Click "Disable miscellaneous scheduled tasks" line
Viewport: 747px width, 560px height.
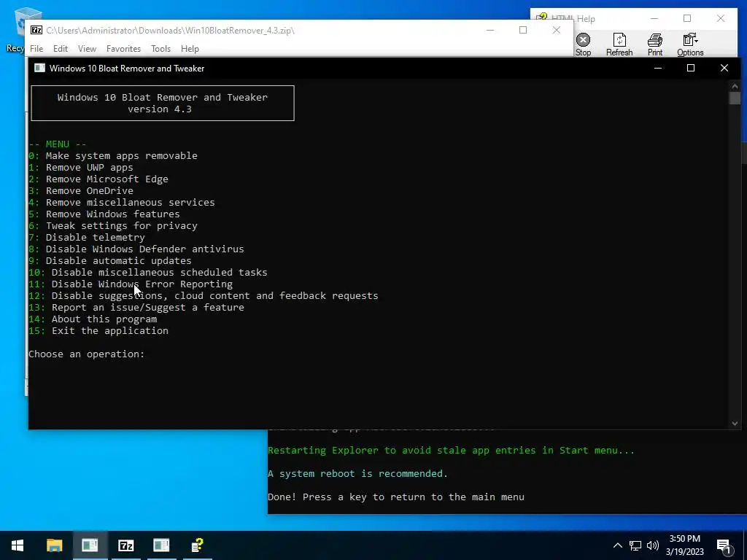(148, 273)
